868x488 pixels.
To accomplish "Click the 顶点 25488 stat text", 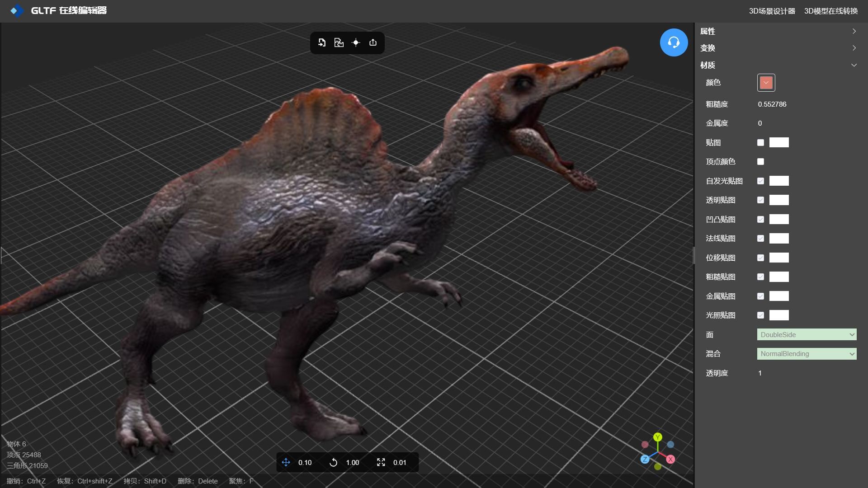I will (x=24, y=455).
